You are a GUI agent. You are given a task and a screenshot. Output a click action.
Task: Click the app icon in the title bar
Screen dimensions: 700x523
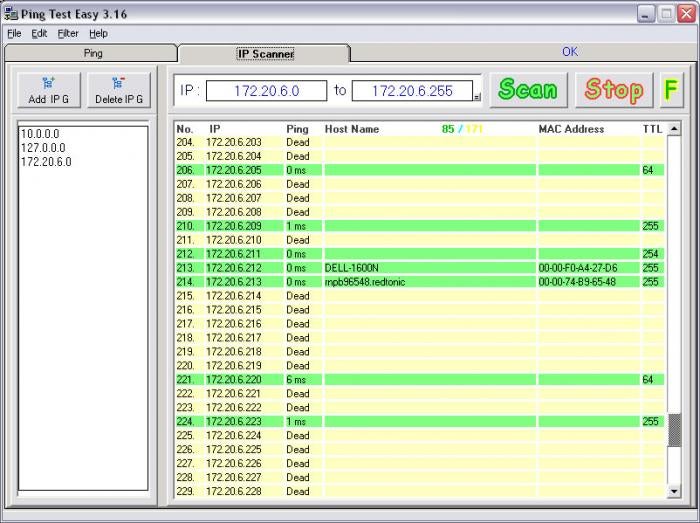[x=11, y=14]
